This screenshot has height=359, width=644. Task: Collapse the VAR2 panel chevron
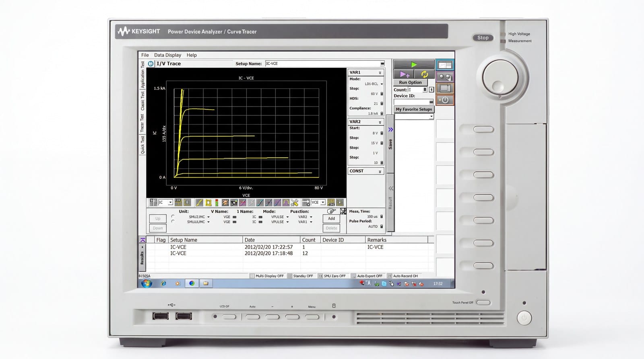380,122
